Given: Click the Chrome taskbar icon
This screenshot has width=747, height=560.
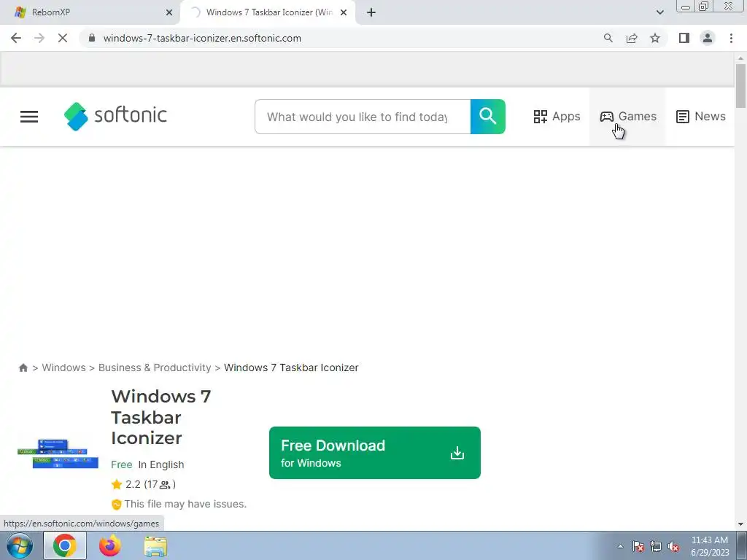Looking at the screenshot, I should click(65, 546).
